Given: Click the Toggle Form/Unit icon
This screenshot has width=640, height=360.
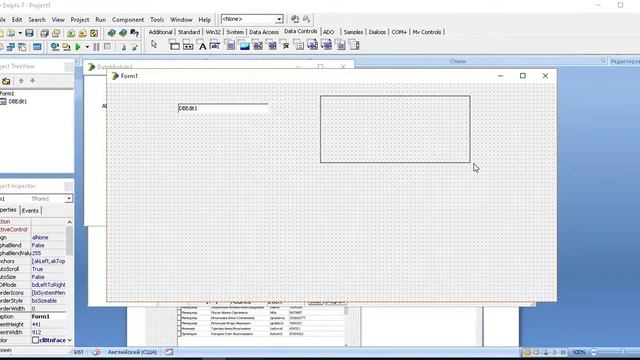Looking at the screenshot, I should coord(22,47).
